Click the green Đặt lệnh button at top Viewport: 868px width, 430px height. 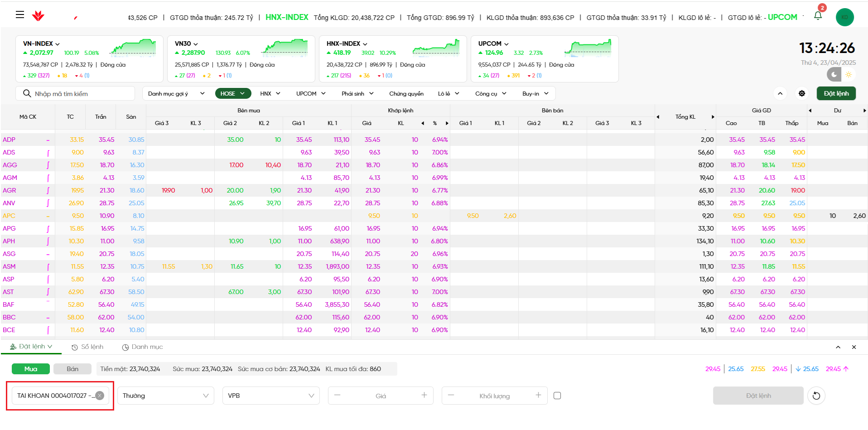(x=836, y=93)
